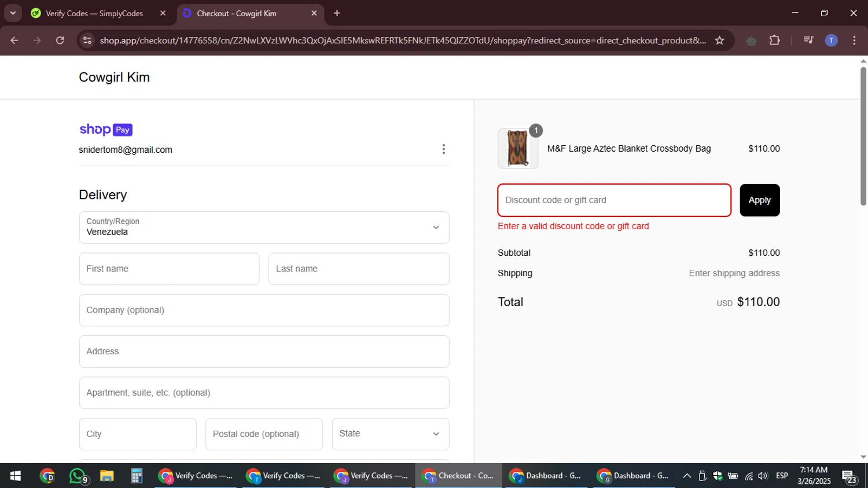This screenshot has width=868, height=488.
Task: Open the ESP language indicator
Action: tap(782, 476)
